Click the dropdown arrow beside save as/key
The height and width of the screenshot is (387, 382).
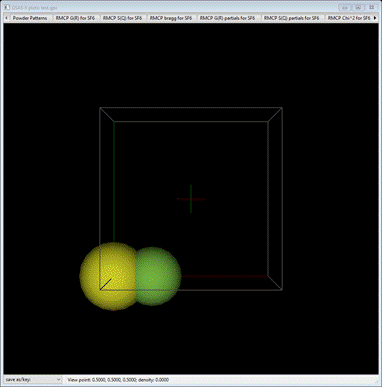point(59,380)
